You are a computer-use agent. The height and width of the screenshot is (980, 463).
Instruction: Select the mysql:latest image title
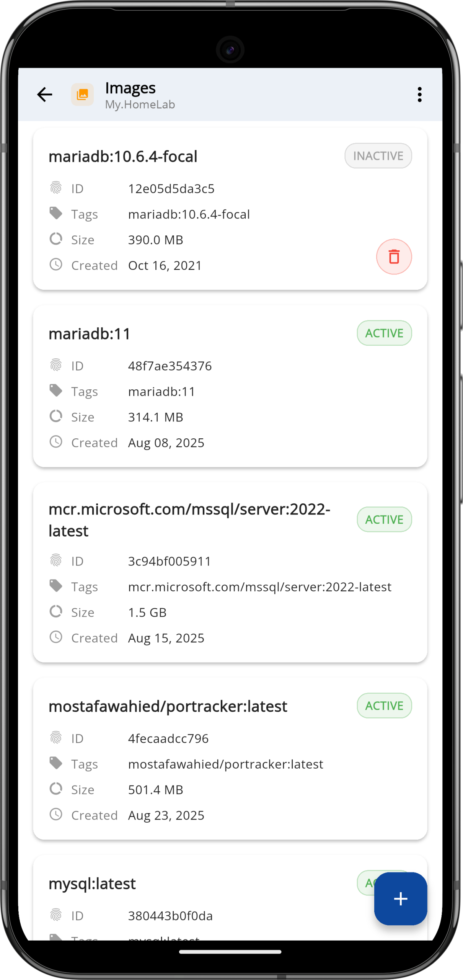point(92,884)
